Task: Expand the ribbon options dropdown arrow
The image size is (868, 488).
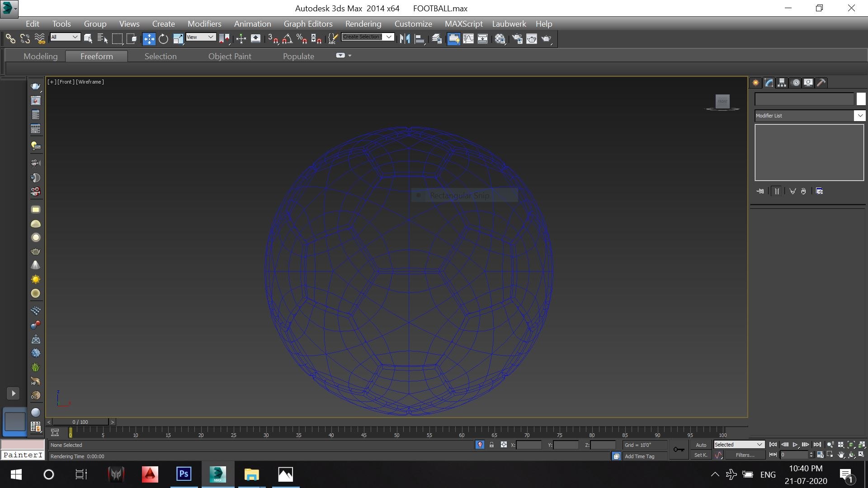Action: point(350,56)
